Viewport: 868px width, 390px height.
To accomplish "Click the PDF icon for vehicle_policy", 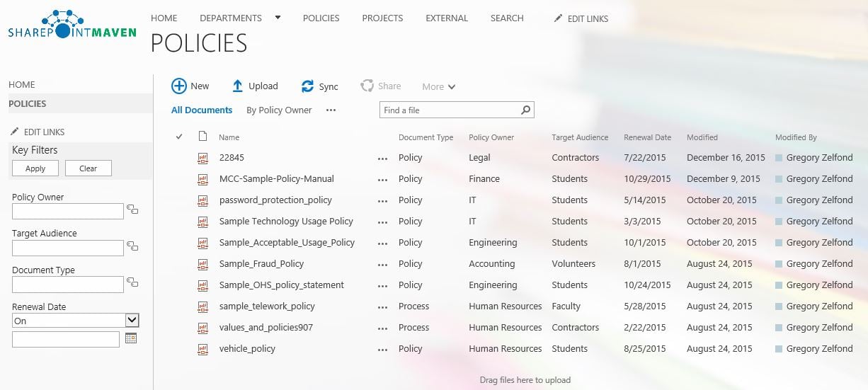I will pyautogui.click(x=203, y=349).
